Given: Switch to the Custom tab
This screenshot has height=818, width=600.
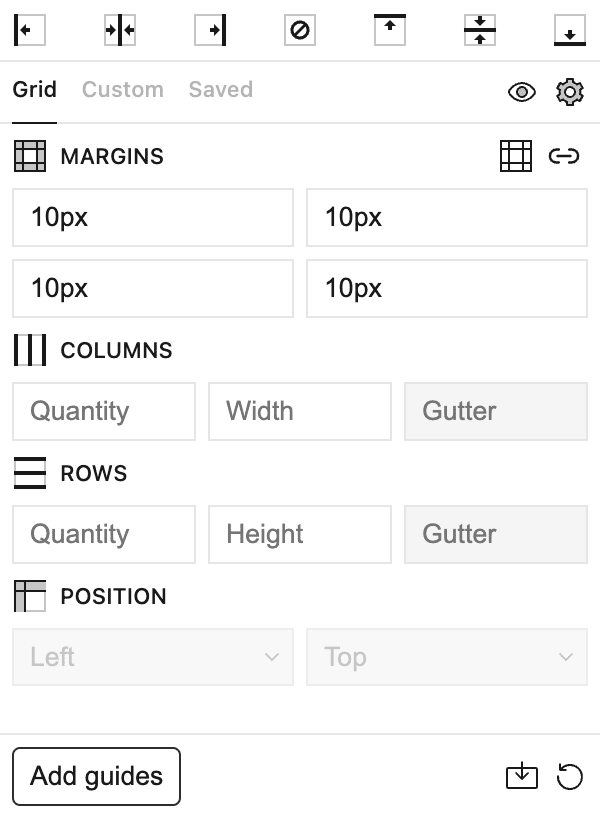Looking at the screenshot, I should pos(122,90).
